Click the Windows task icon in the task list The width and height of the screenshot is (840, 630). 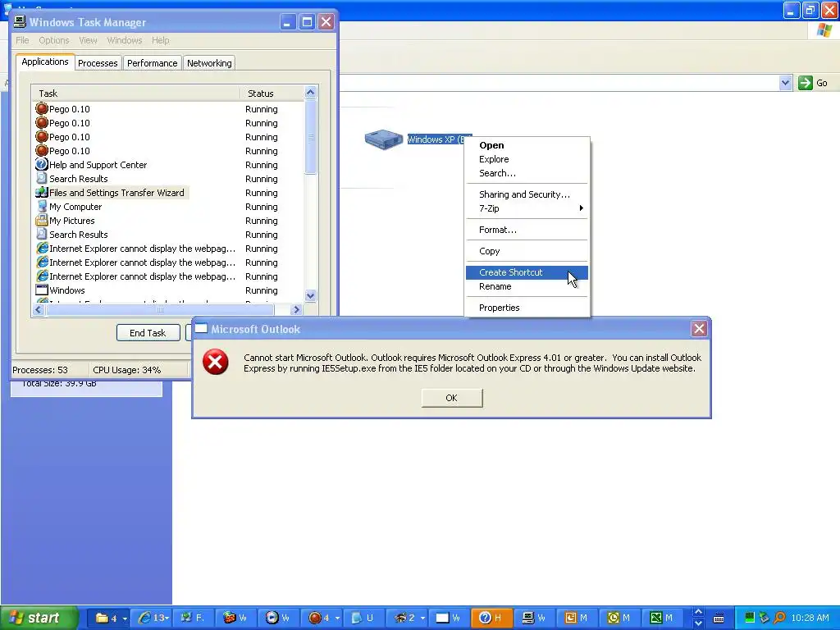point(41,290)
